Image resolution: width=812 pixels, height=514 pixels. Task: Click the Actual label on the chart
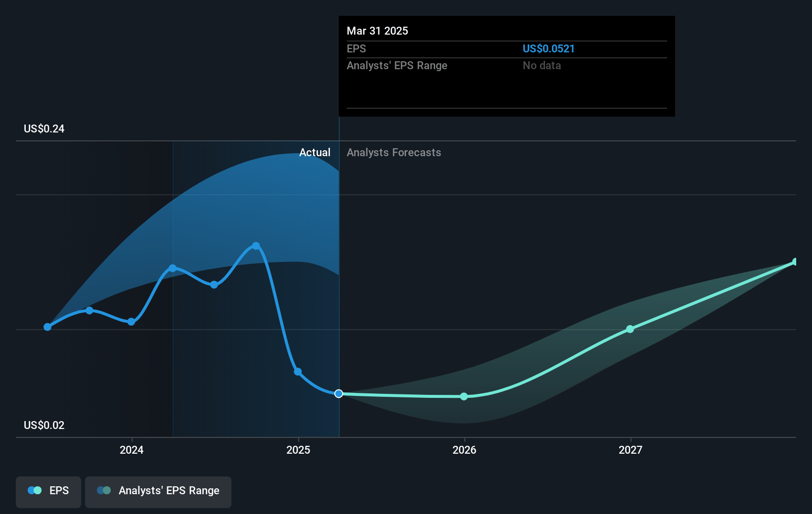click(x=315, y=153)
